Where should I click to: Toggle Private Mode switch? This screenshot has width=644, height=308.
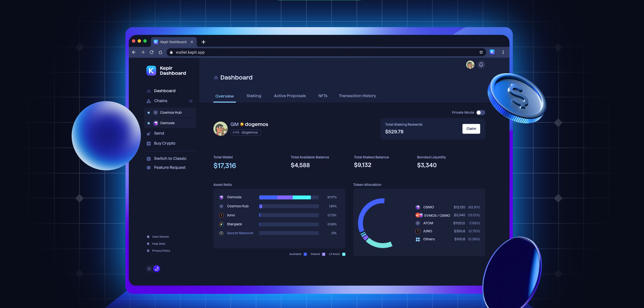click(481, 112)
